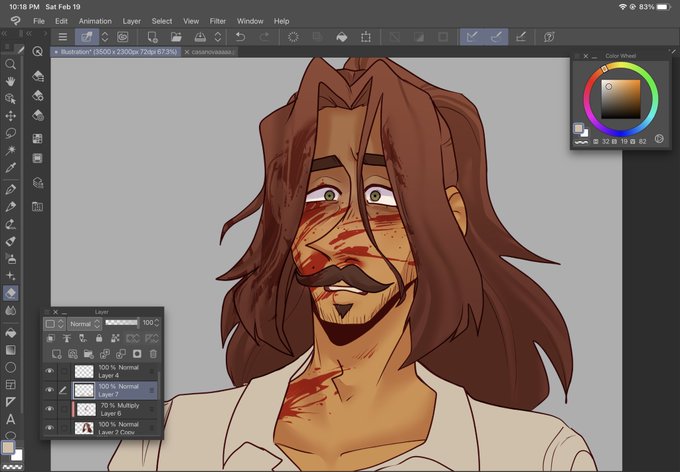Open the Clip Studio logo menu
The height and width of the screenshot is (472, 680).
(16, 21)
